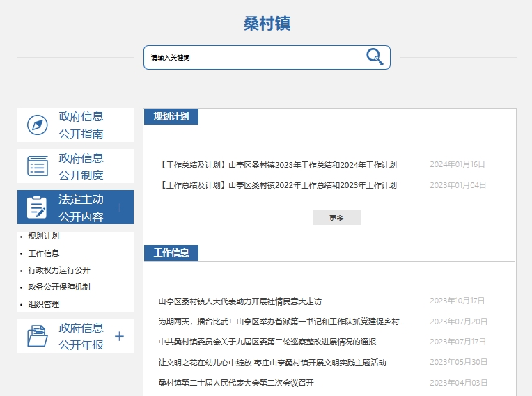The height and width of the screenshot is (396, 532).
Task: Click the date 2023年07月17日
Action: [457, 342]
